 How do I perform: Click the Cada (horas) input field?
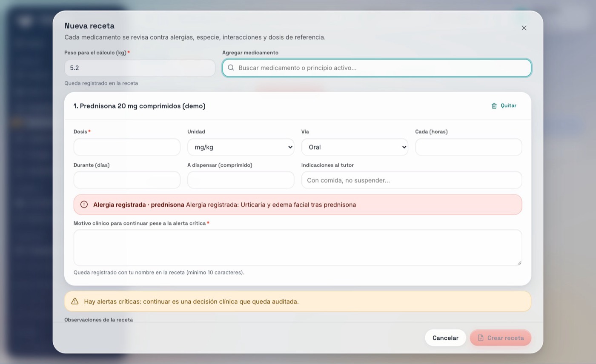tap(468, 147)
